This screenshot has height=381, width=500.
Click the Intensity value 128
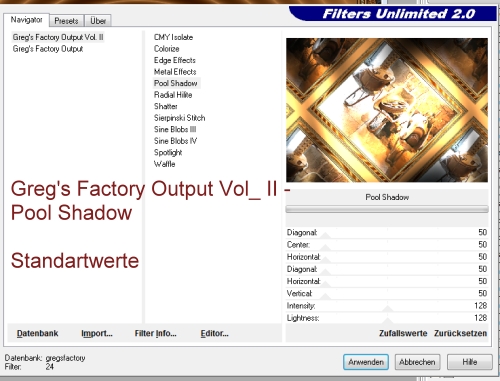pyautogui.click(x=480, y=306)
